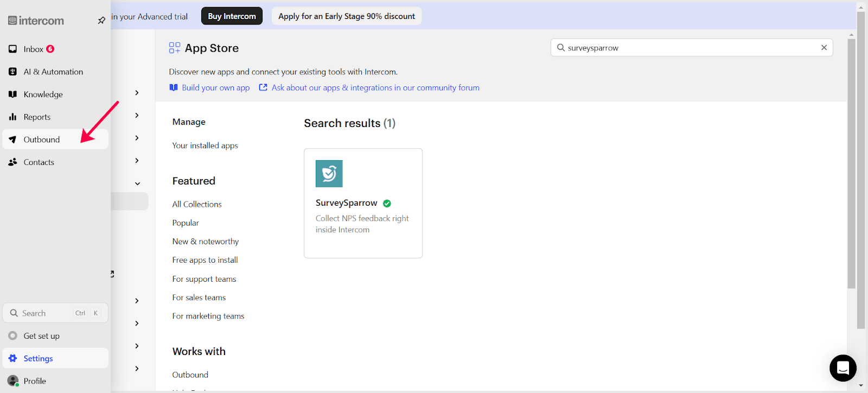The height and width of the screenshot is (393, 868).
Task: Open the Contacts section
Action: pyautogui.click(x=39, y=162)
